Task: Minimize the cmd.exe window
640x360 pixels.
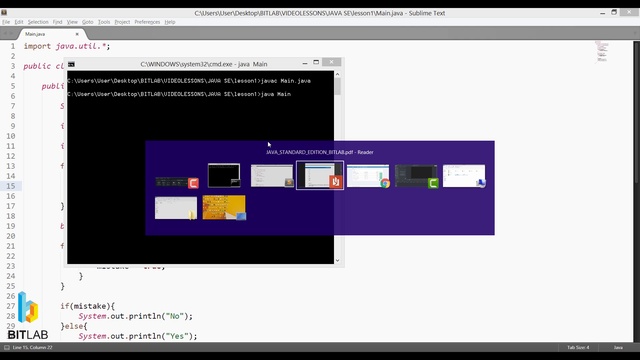Action: (x=304, y=63)
